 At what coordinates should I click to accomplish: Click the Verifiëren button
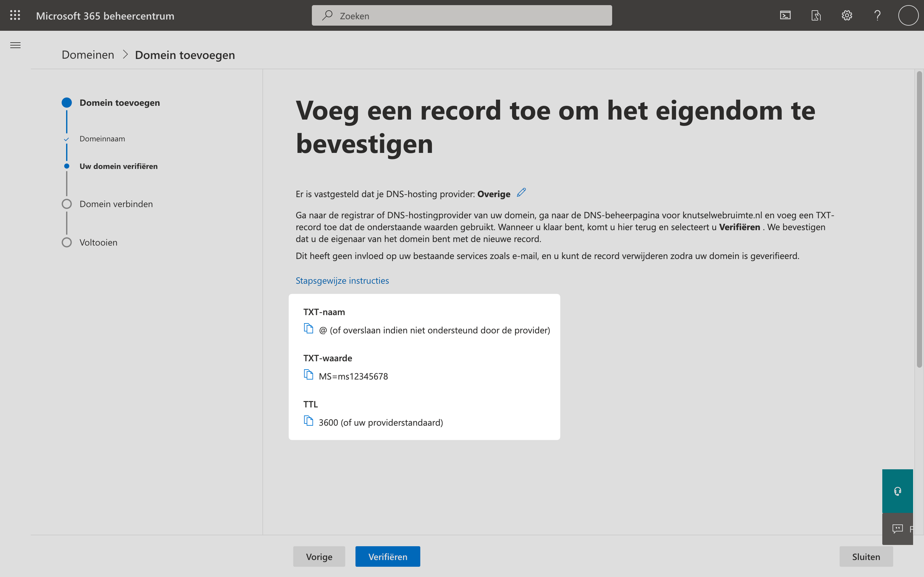click(388, 556)
